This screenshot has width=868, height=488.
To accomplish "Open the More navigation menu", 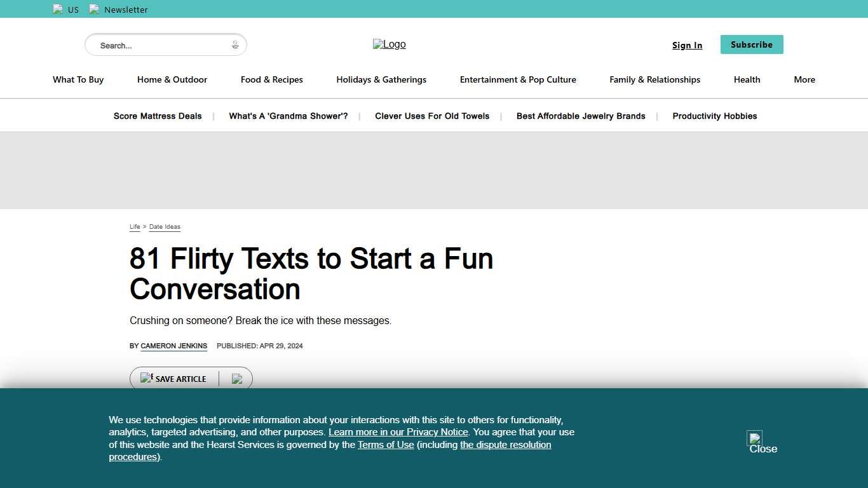I will point(804,79).
